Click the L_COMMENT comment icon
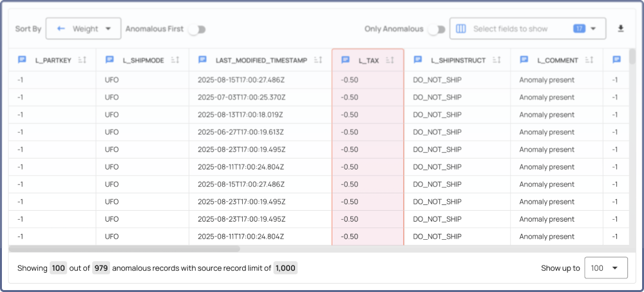644x292 pixels. tap(524, 60)
